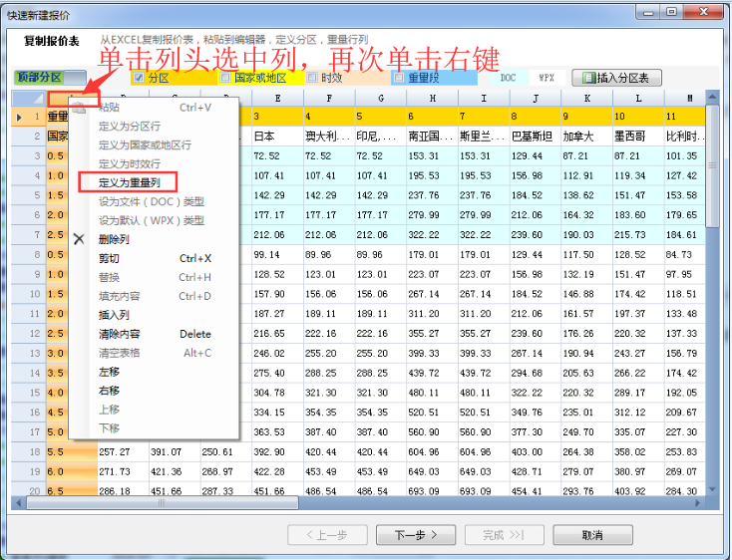Click the 取消 button
This screenshot has height=560, width=732.
point(592,535)
